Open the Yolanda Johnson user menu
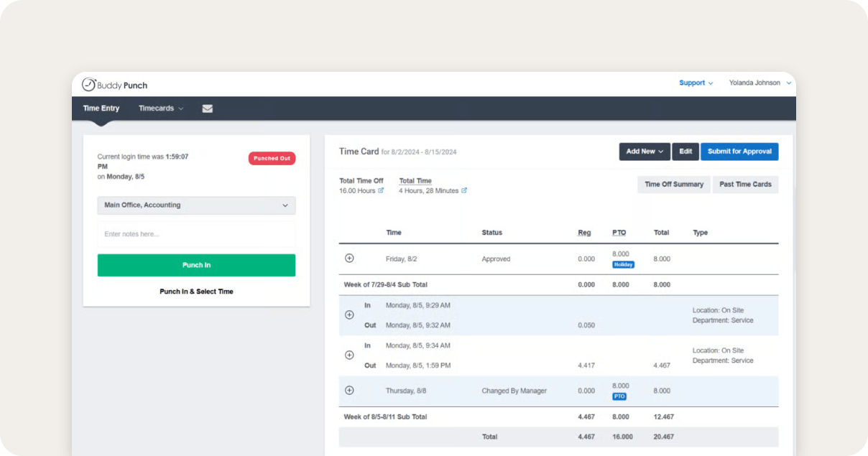 point(759,83)
